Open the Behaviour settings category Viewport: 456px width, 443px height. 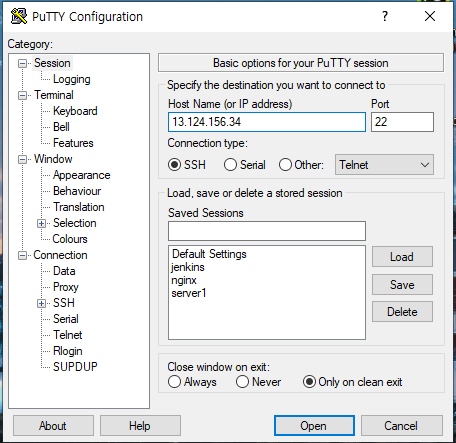point(77,191)
